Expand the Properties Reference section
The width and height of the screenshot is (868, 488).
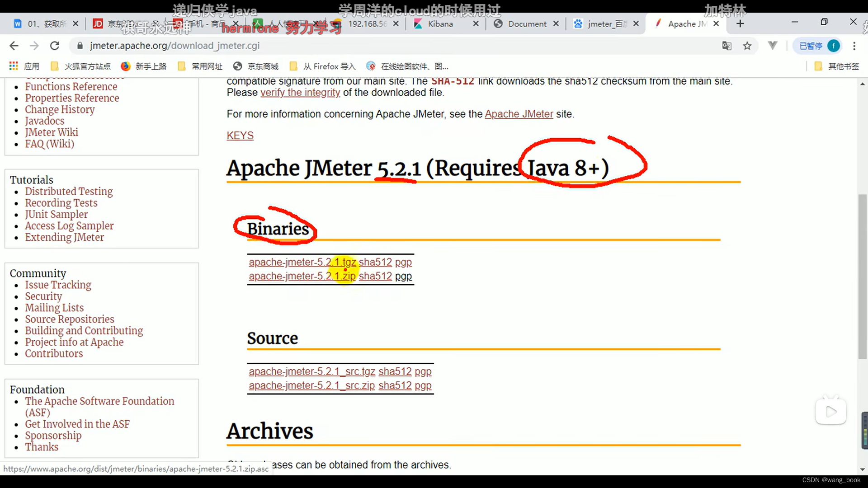click(72, 98)
